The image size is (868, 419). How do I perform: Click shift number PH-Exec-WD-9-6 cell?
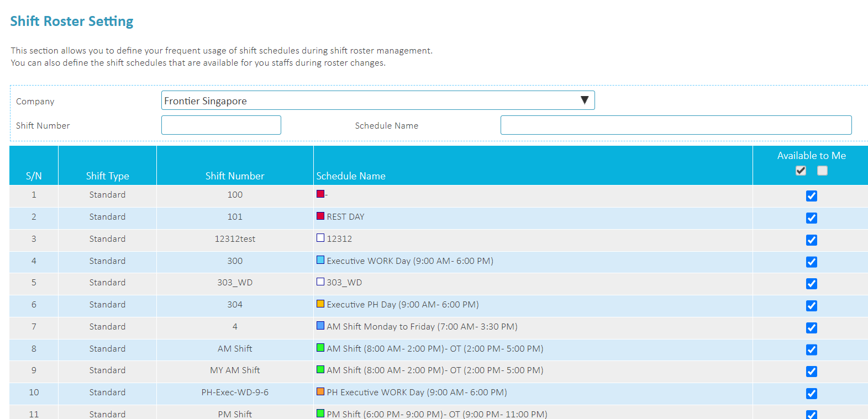(235, 393)
